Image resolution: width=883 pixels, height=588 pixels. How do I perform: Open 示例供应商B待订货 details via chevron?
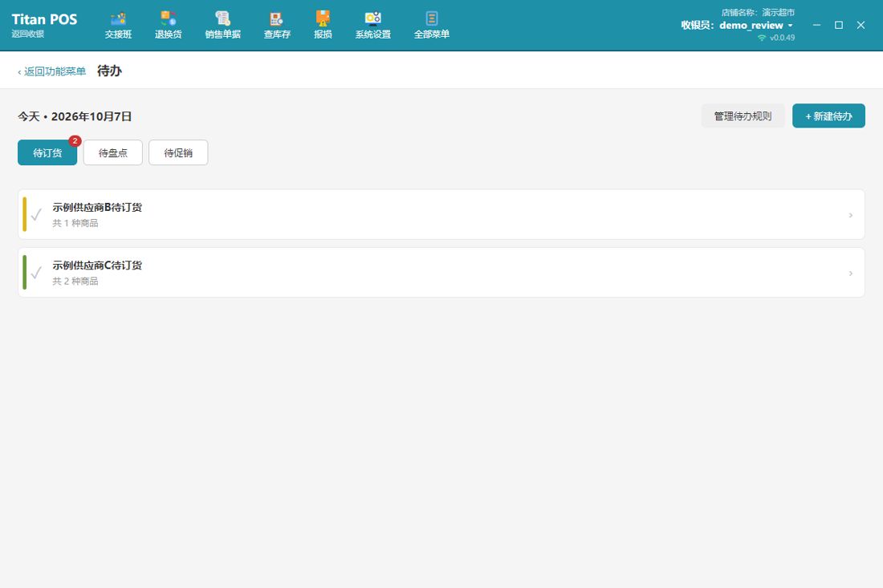click(850, 215)
